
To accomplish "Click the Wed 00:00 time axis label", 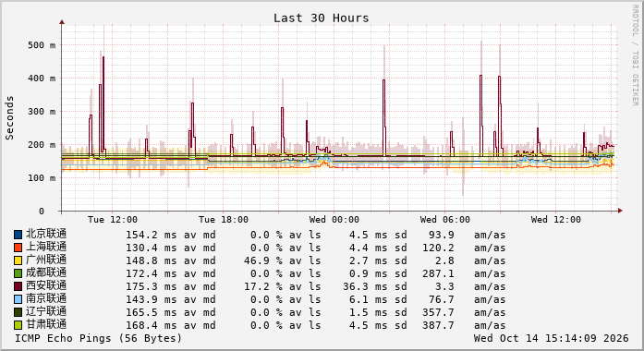I will point(334,220).
